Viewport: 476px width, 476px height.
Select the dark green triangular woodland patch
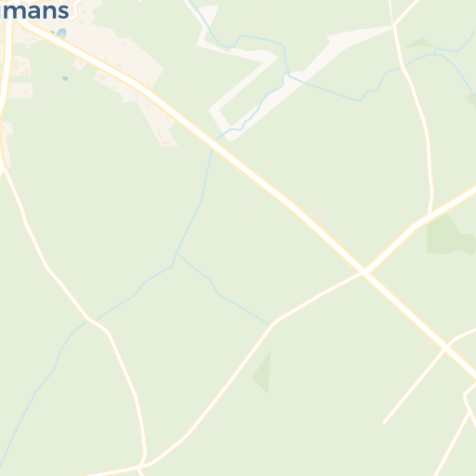(x=263, y=374)
